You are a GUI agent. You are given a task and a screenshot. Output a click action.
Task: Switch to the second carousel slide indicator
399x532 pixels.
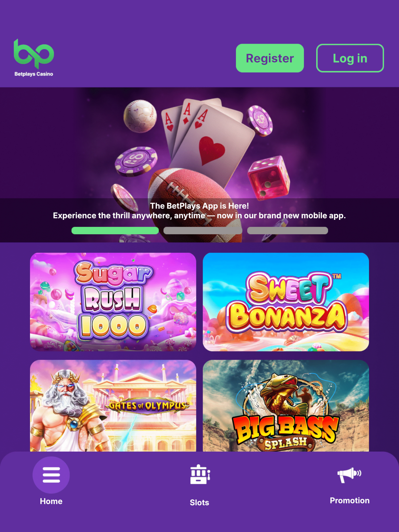(203, 230)
